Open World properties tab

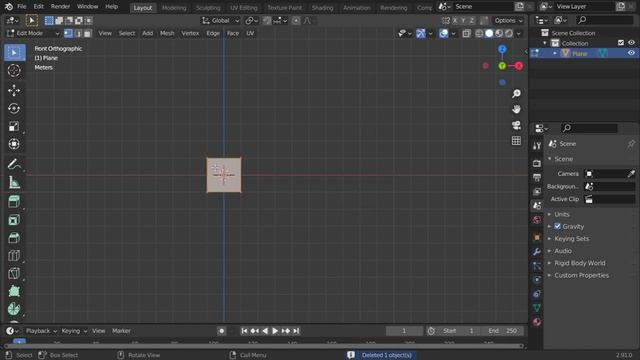tap(537, 220)
